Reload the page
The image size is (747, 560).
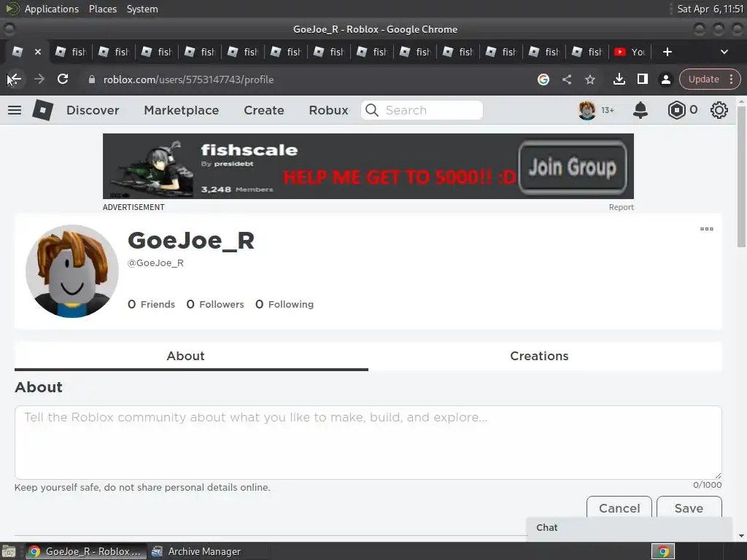tap(63, 79)
